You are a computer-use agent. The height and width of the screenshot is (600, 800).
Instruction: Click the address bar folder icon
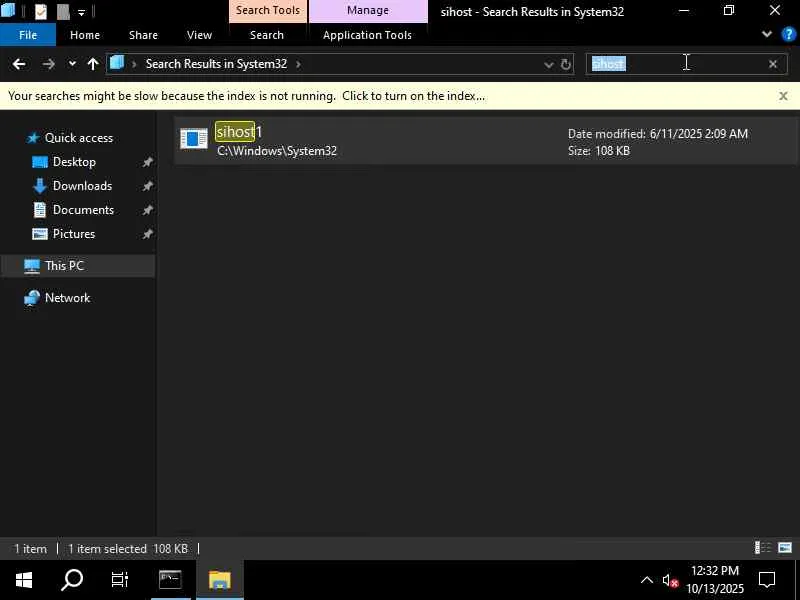[117, 63]
